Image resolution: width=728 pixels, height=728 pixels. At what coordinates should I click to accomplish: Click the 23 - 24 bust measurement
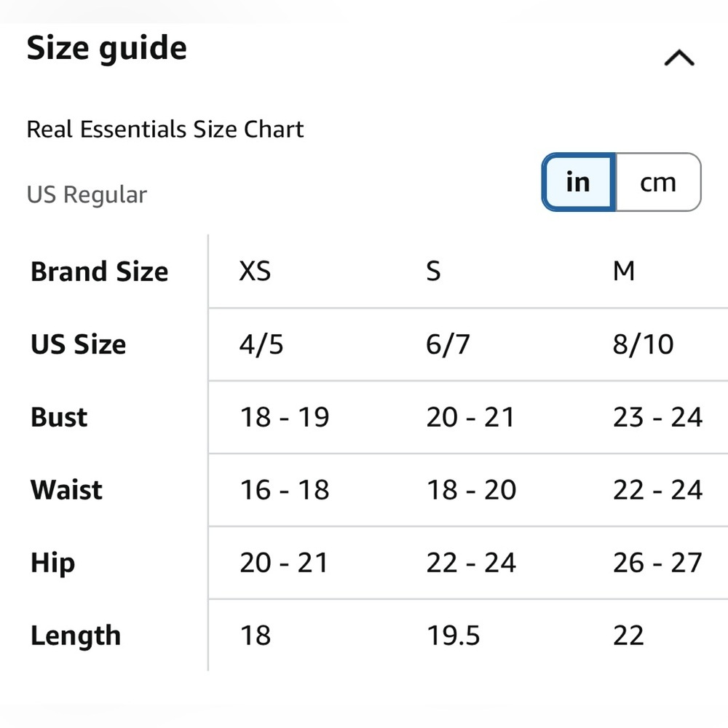[657, 417]
